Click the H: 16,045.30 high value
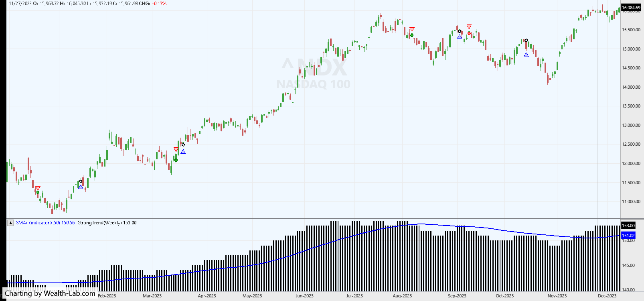This screenshot has height=301, width=644. point(73,4)
